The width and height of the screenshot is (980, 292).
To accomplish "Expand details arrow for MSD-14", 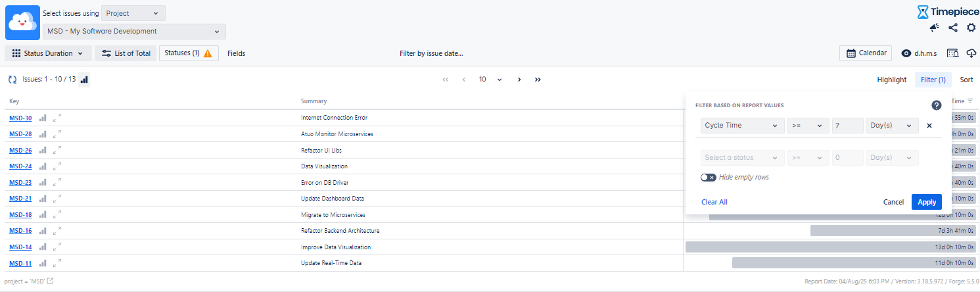I will [57, 247].
